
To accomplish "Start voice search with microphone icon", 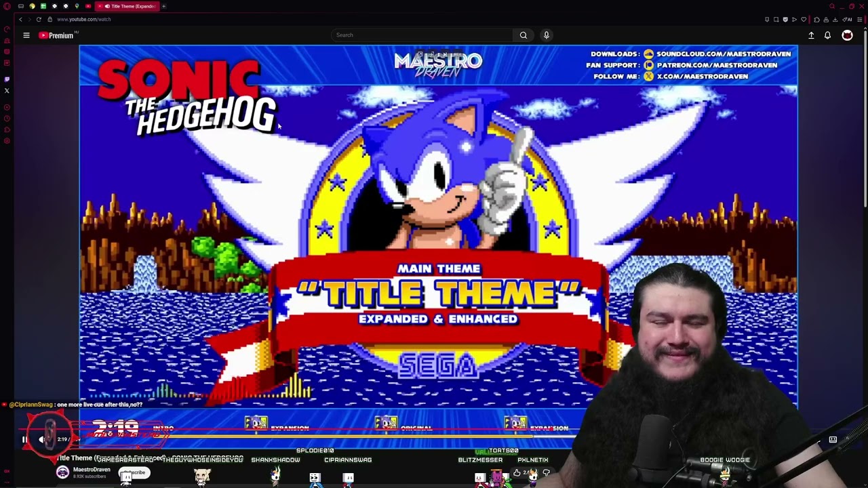I will (547, 35).
